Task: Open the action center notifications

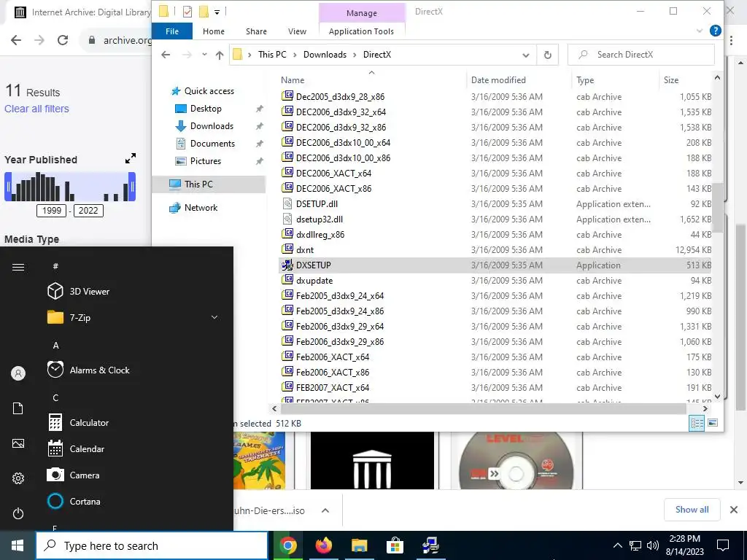Action: pos(723,545)
